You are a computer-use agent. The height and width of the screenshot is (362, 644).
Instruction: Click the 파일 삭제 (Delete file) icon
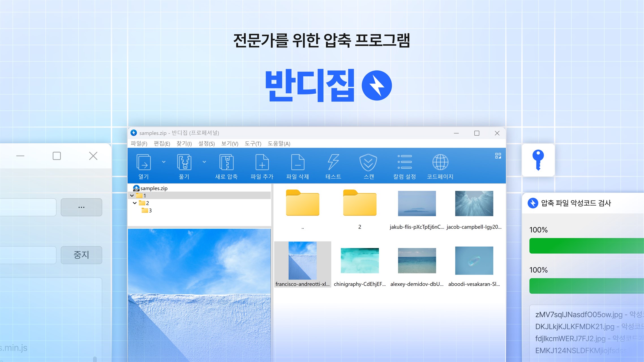(297, 162)
